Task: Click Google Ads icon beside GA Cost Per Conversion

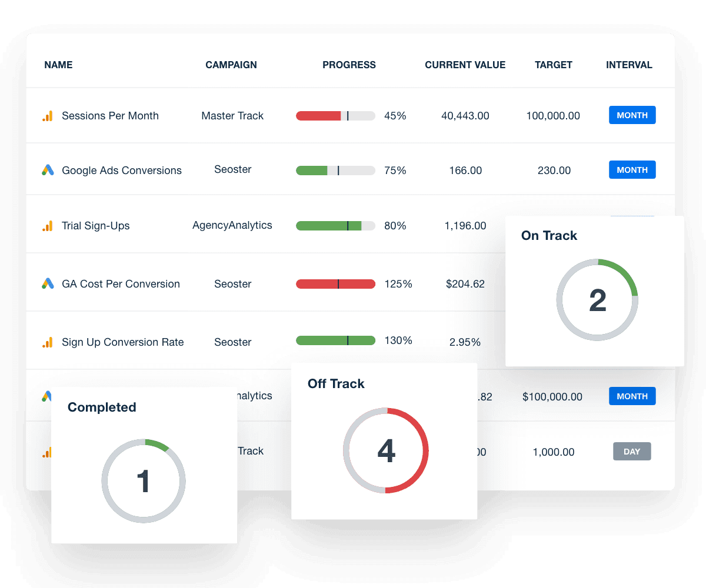Action: point(48,284)
